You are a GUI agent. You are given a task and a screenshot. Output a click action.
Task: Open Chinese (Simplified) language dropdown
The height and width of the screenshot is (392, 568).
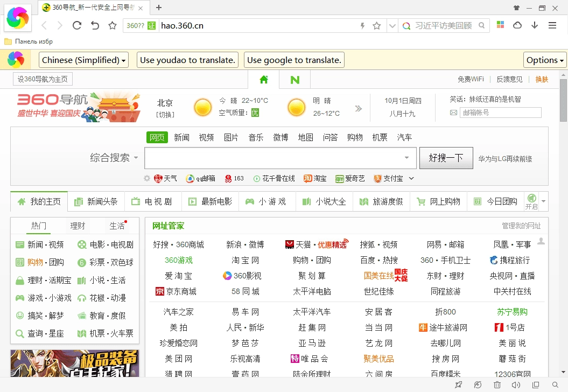tap(83, 60)
